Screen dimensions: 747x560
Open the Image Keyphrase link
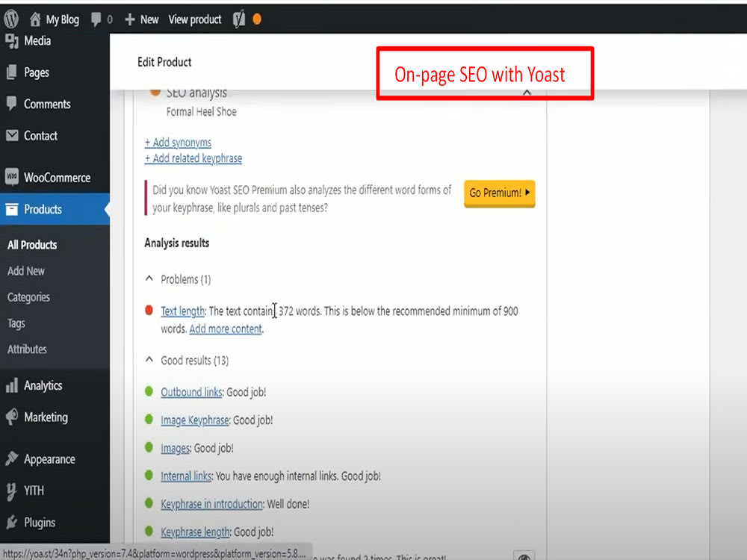[195, 420]
